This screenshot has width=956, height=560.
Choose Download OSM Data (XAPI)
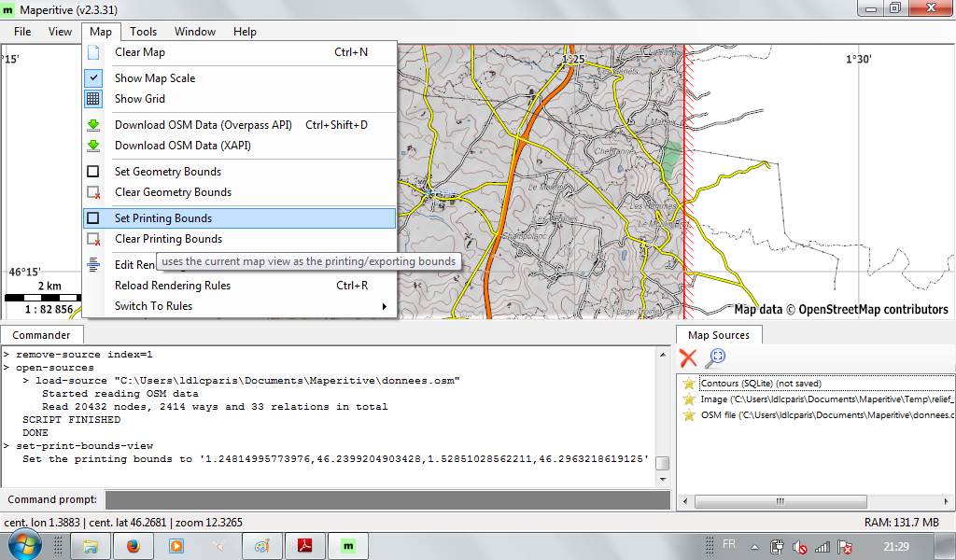point(240,146)
